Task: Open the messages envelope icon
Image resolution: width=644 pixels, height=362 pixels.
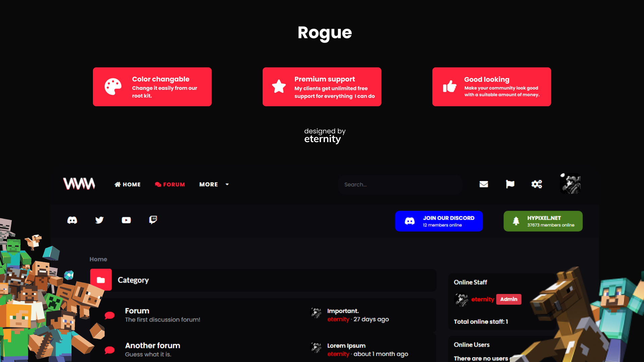Action: coord(484,184)
